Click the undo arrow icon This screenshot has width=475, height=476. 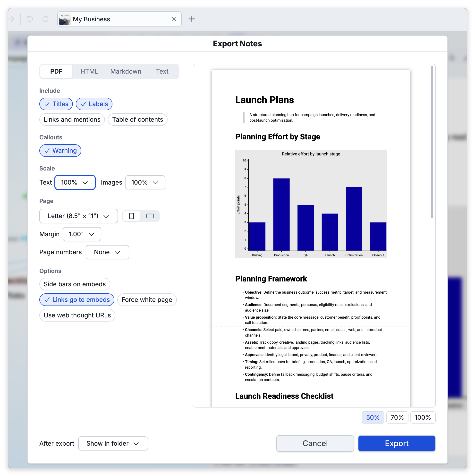pos(30,19)
